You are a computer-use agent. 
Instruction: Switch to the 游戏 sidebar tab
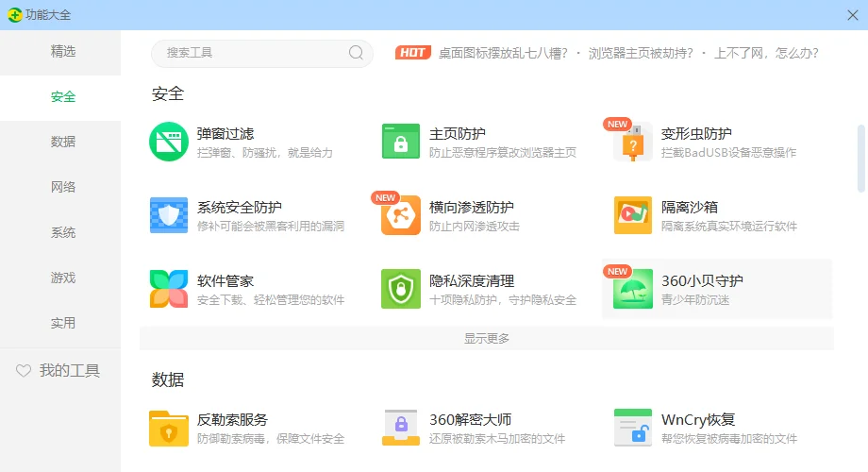[60, 278]
